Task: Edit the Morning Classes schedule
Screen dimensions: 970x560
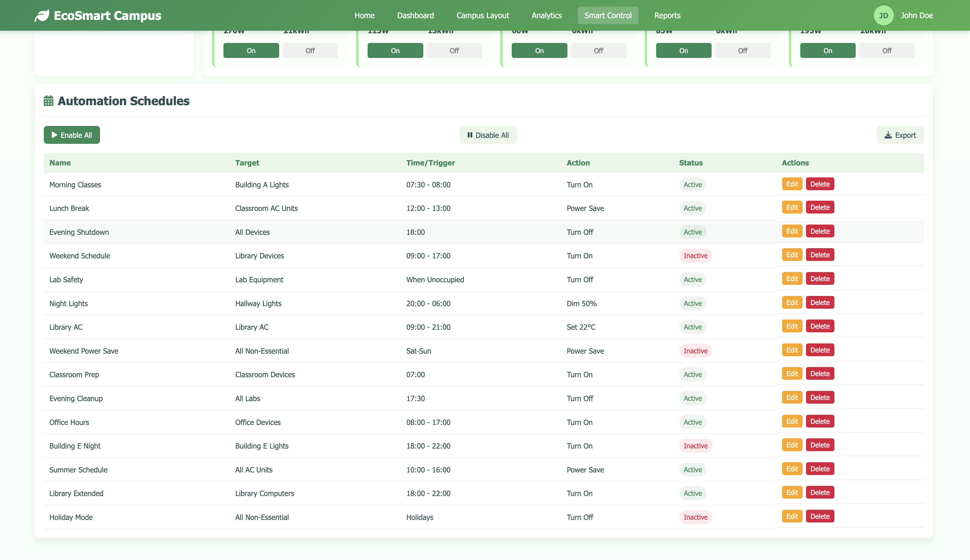Action: pyautogui.click(x=791, y=184)
